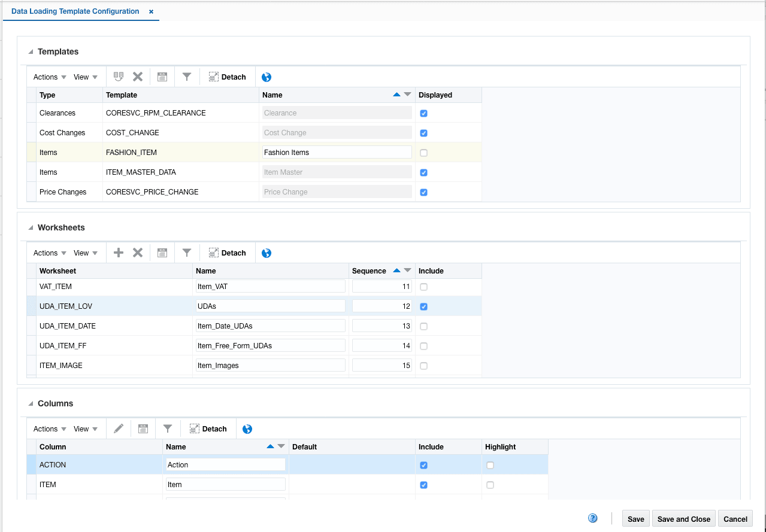This screenshot has width=766, height=532.
Task: Add a new worksheet with the plus icon
Action: (x=117, y=252)
